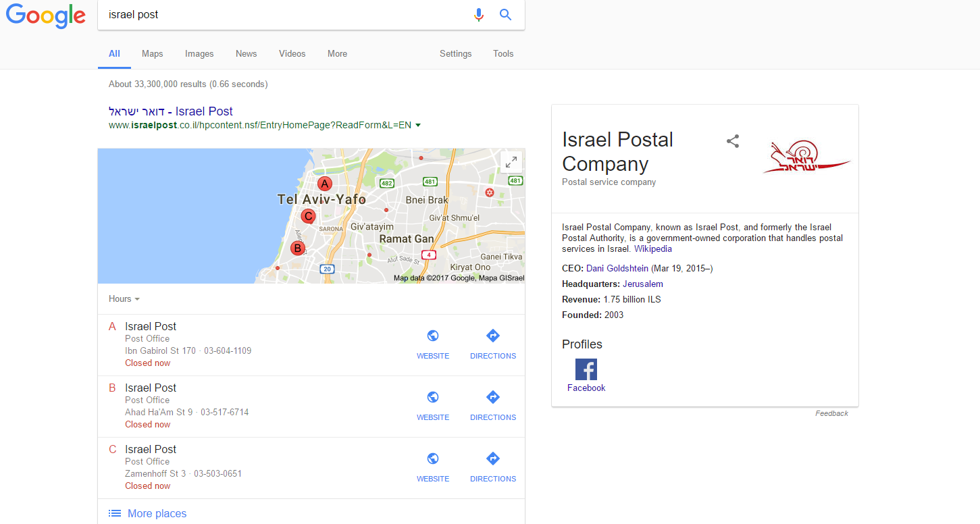Open the Facebook profile icon
This screenshot has width=980, height=524.
point(586,369)
